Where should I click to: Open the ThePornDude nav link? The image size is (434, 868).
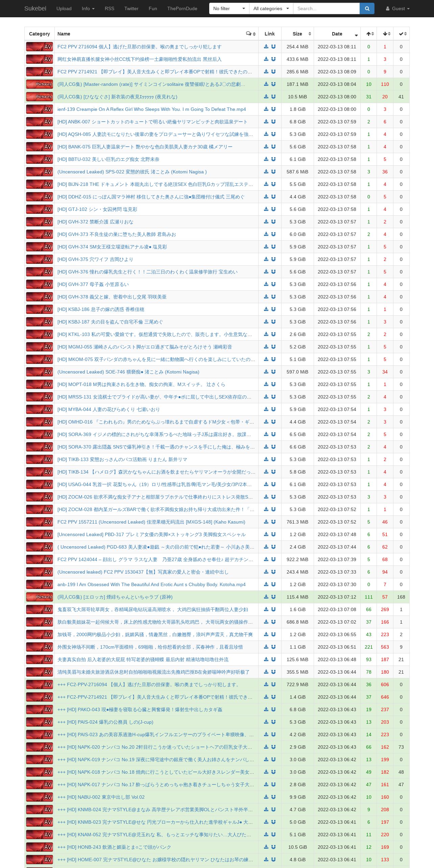(182, 8)
